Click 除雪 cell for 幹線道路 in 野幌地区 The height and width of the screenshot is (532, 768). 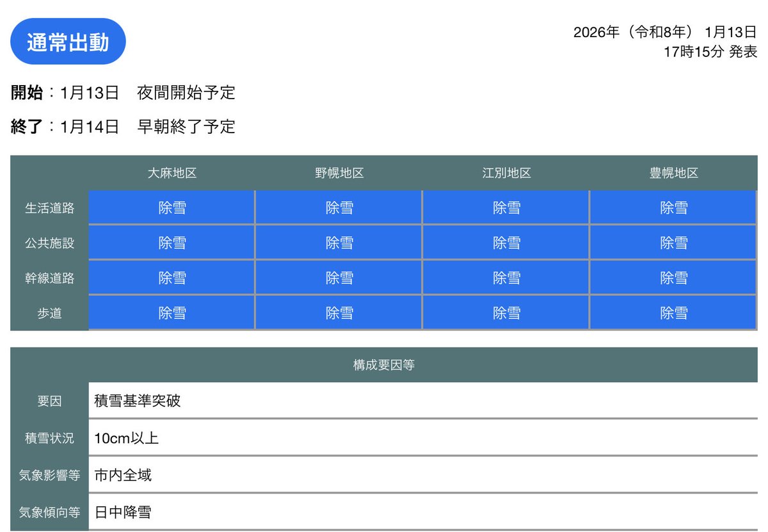[339, 278]
